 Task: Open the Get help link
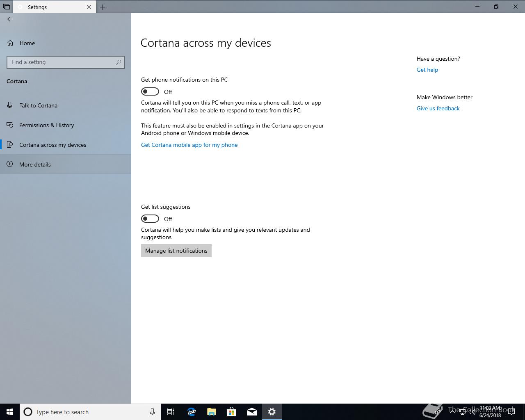tap(427, 70)
